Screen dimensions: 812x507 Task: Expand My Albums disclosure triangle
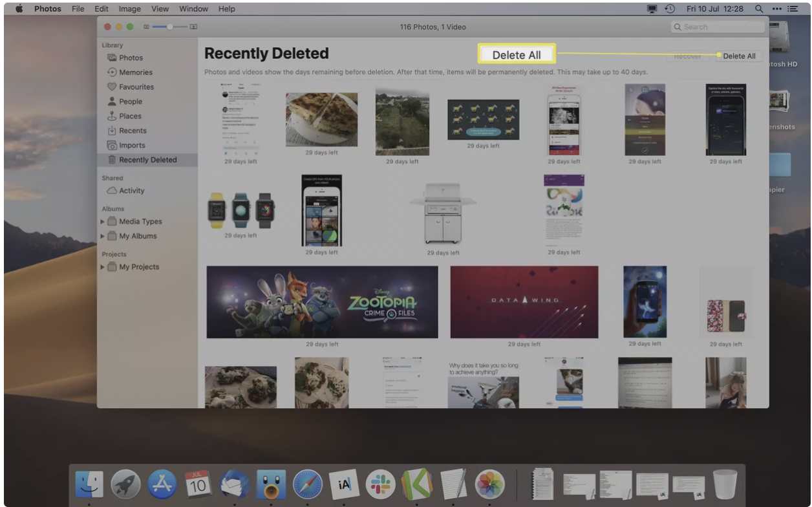(102, 237)
